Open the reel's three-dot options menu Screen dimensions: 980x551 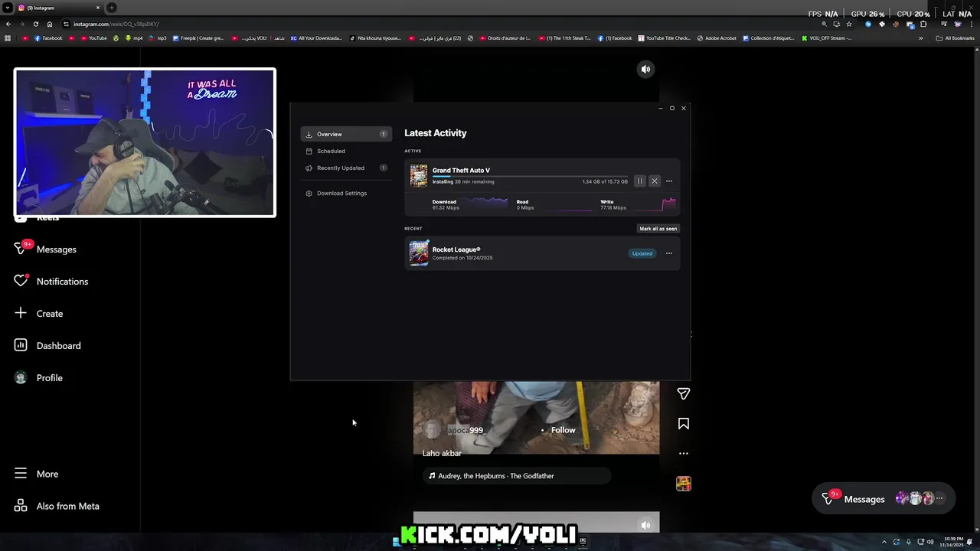point(684,453)
